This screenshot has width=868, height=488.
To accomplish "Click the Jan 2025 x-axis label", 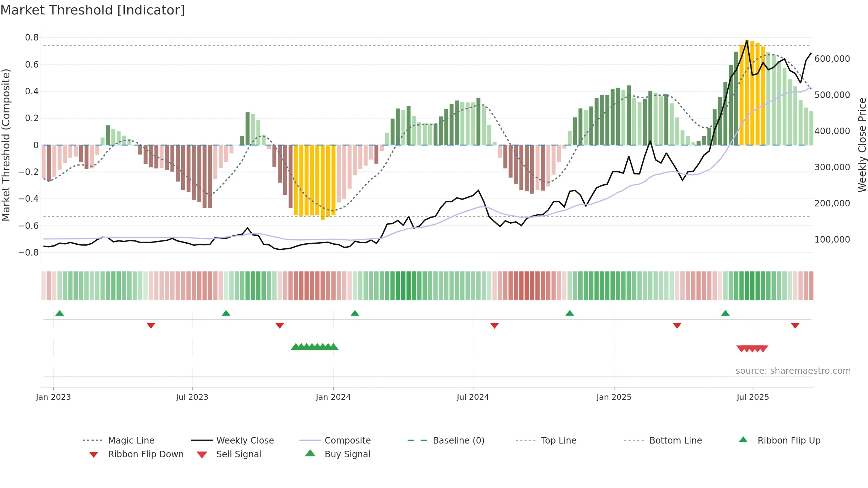I will [x=614, y=397].
